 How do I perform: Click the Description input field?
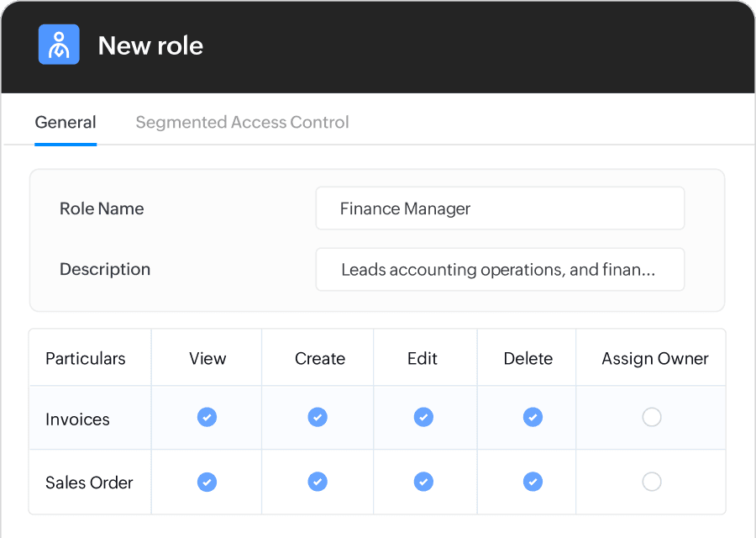click(x=500, y=270)
